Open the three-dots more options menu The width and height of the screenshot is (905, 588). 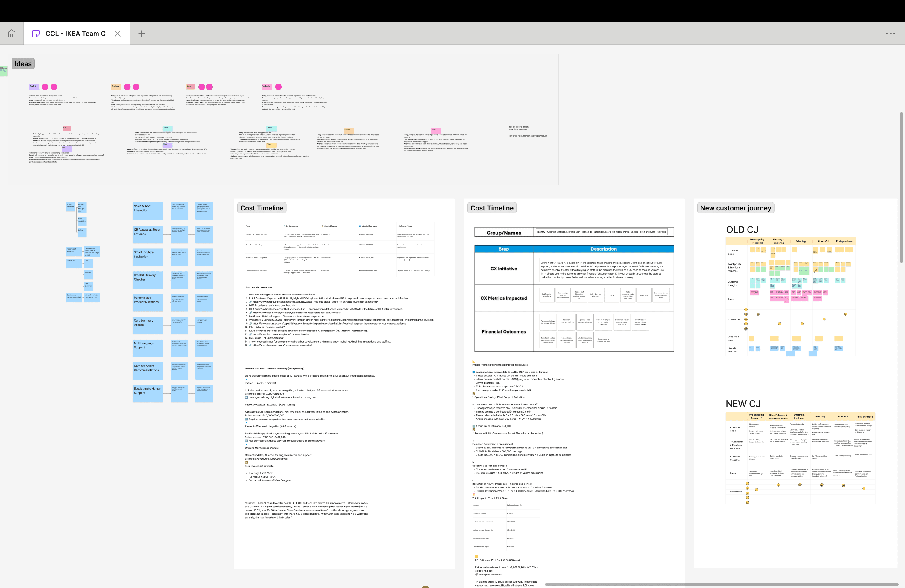890,34
